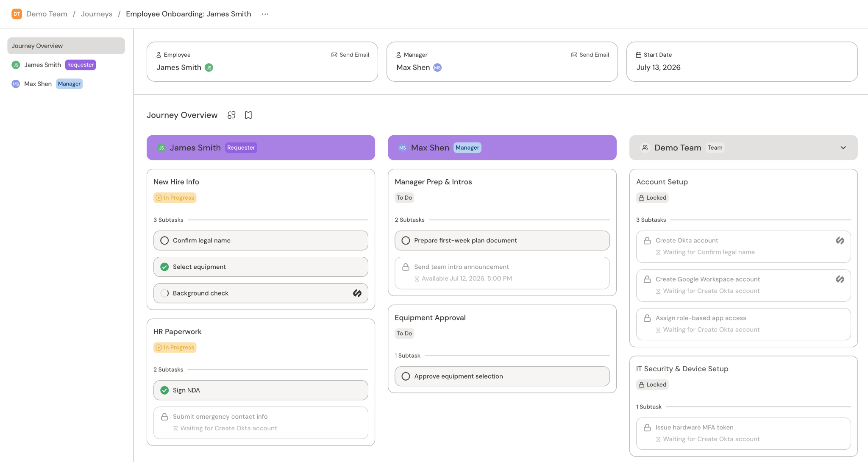Collapse the Demo Team column chevron
Screen dimensions: 868x462
[x=843, y=148]
